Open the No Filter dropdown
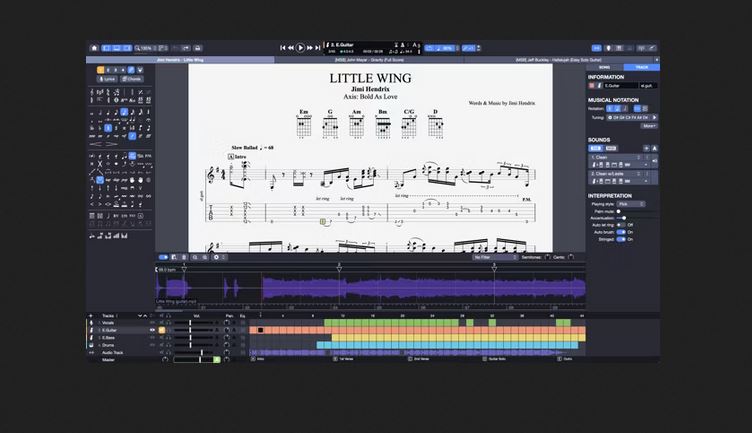Screen dimensions: 752x433 point(495,257)
